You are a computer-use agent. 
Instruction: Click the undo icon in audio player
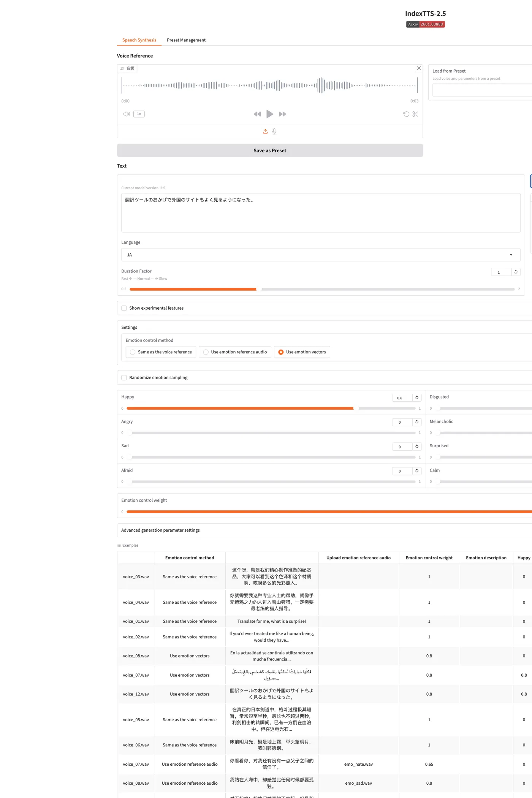406,114
